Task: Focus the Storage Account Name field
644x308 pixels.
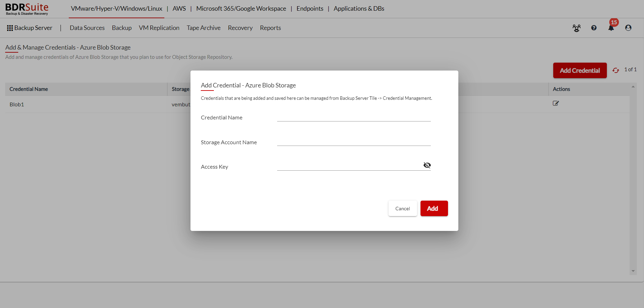Action: (x=354, y=141)
